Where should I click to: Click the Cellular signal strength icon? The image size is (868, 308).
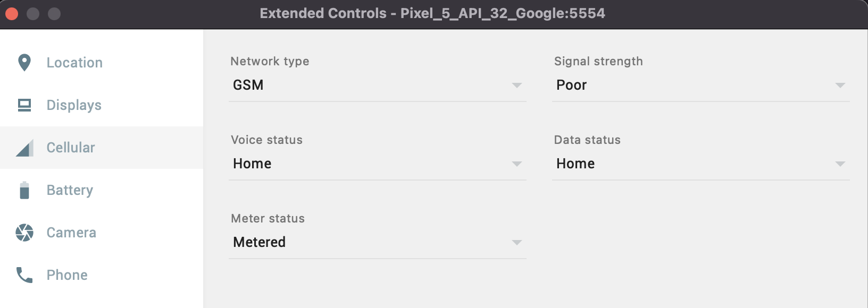(23, 147)
